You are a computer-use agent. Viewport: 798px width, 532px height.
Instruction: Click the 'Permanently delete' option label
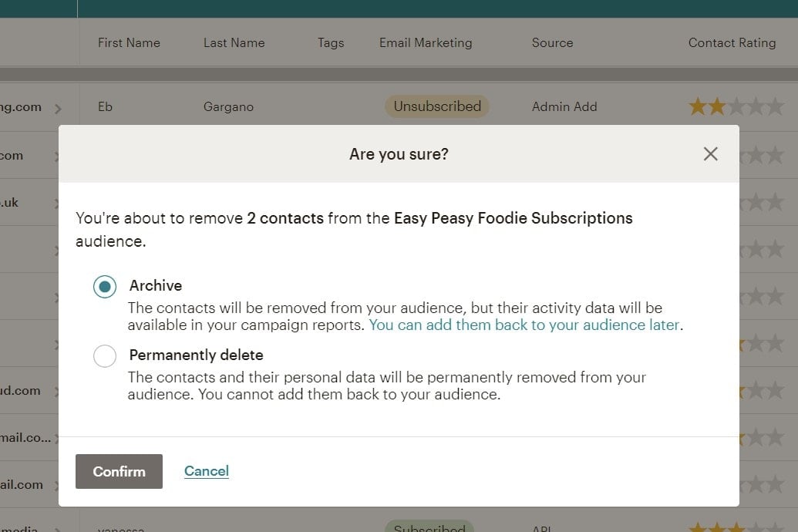tap(196, 355)
